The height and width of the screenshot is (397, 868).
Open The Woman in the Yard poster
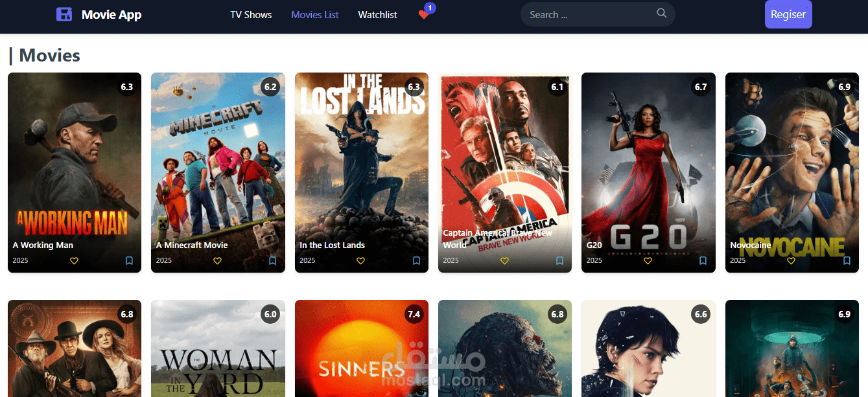point(218,348)
